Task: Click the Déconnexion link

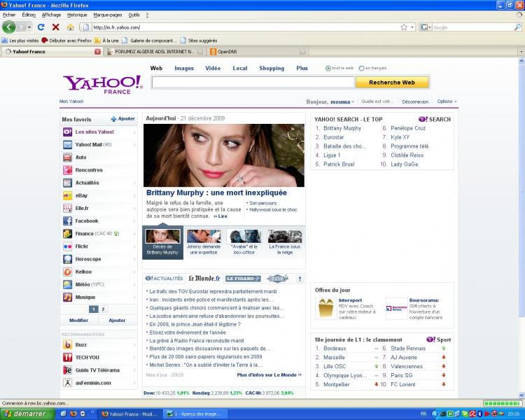Action: click(x=415, y=101)
